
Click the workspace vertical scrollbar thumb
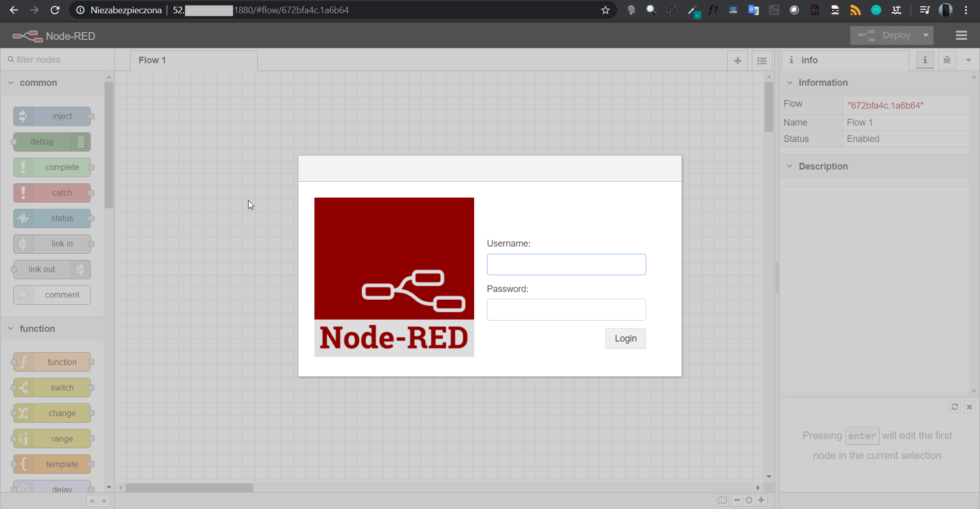click(769, 107)
